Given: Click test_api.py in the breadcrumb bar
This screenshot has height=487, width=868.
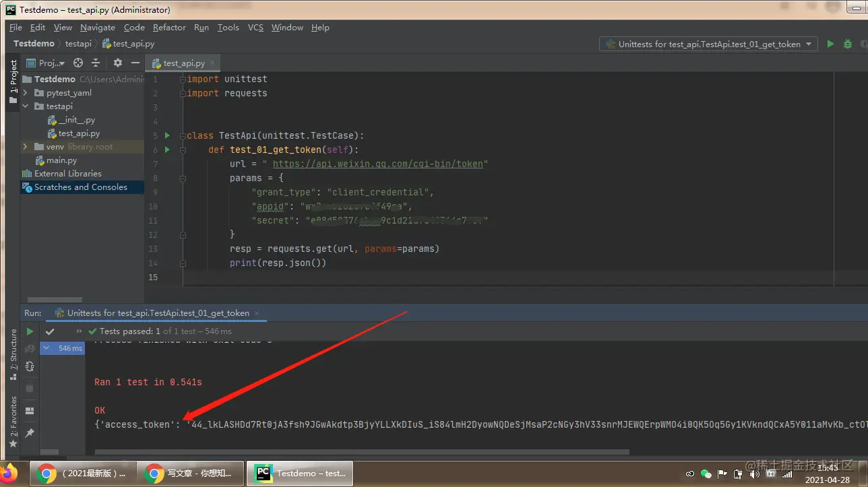Looking at the screenshot, I should 129,44.
